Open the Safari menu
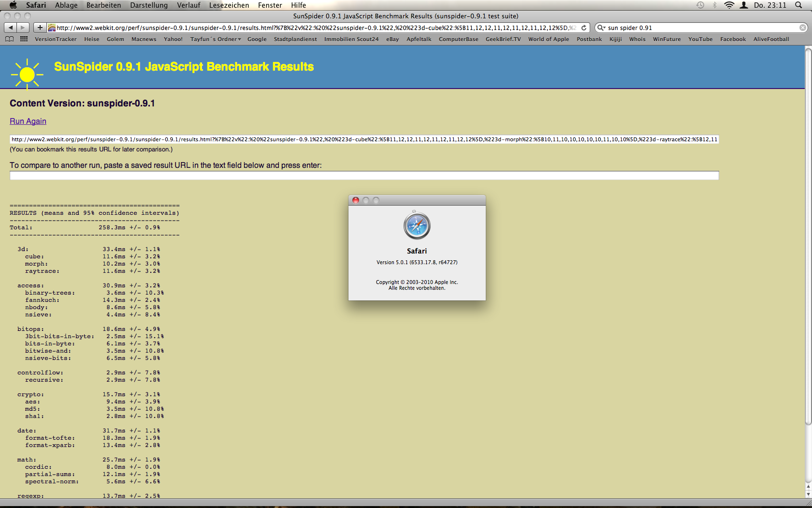 coord(36,5)
